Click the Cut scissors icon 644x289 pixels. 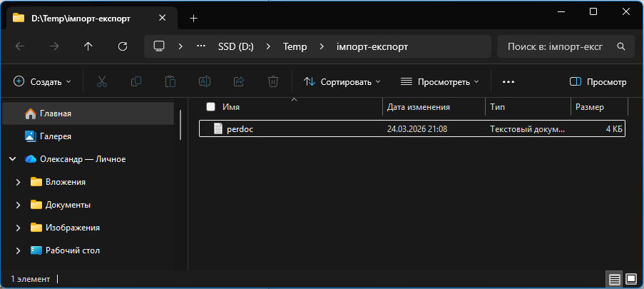(x=102, y=82)
